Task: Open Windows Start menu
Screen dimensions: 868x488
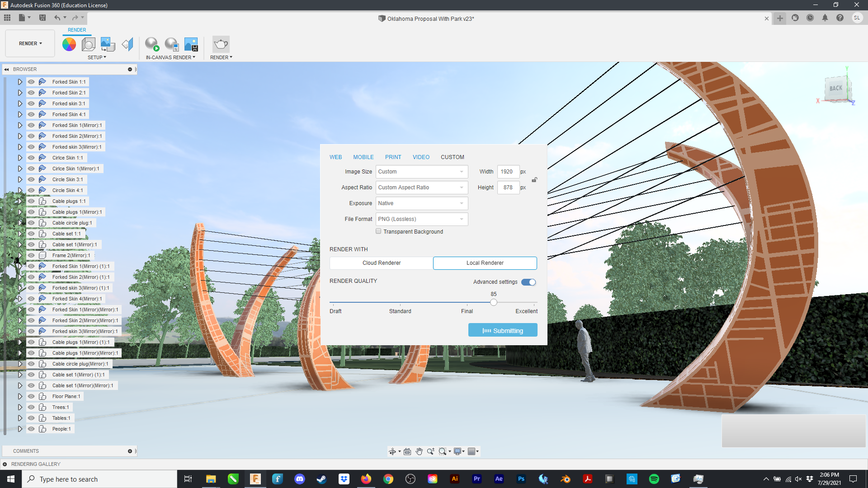Action: tap(11, 479)
